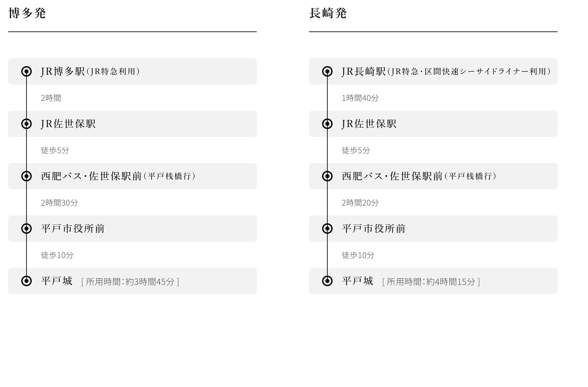Click the 2時間20分 bus duration label
This screenshot has height=387, width=588.
(x=360, y=203)
